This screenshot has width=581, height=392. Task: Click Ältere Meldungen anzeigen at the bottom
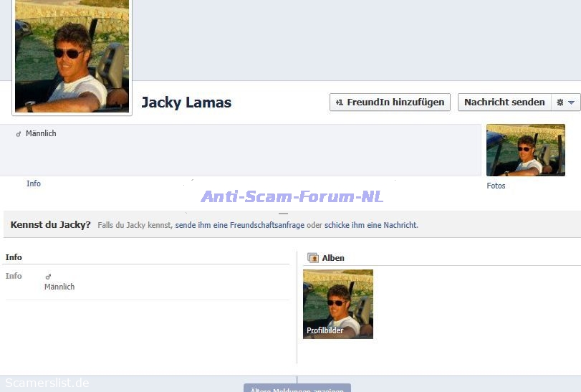pos(297,389)
